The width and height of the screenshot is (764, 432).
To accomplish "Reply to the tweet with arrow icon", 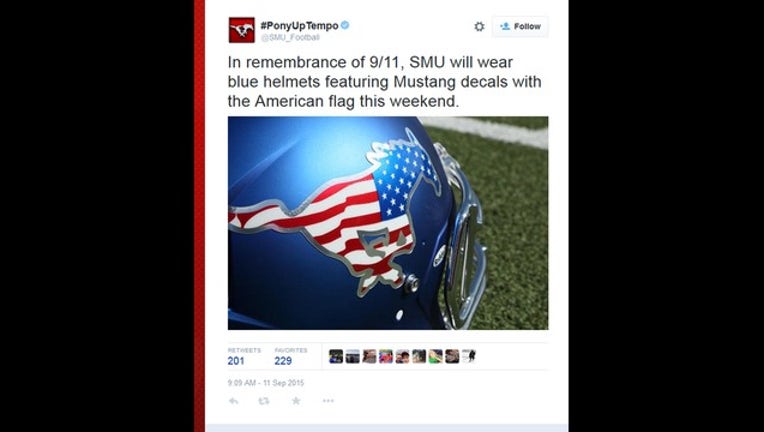I will click(234, 401).
